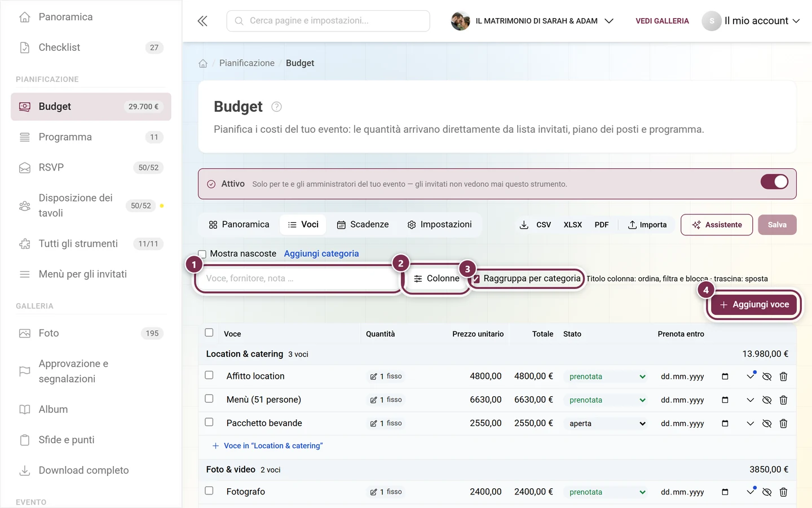Expand details chevron for Menù (51 persone)
The height and width of the screenshot is (508, 812).
750,400
